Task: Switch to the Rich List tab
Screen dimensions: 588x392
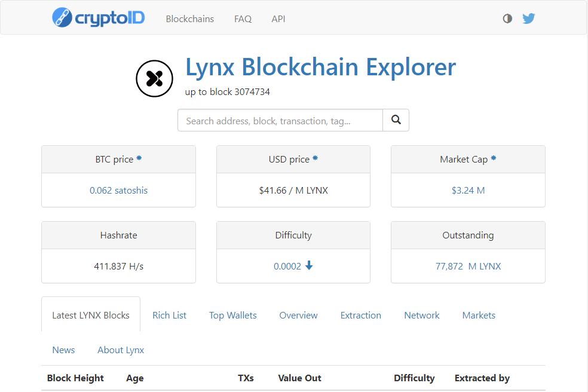Action: [x=169, y=315]
